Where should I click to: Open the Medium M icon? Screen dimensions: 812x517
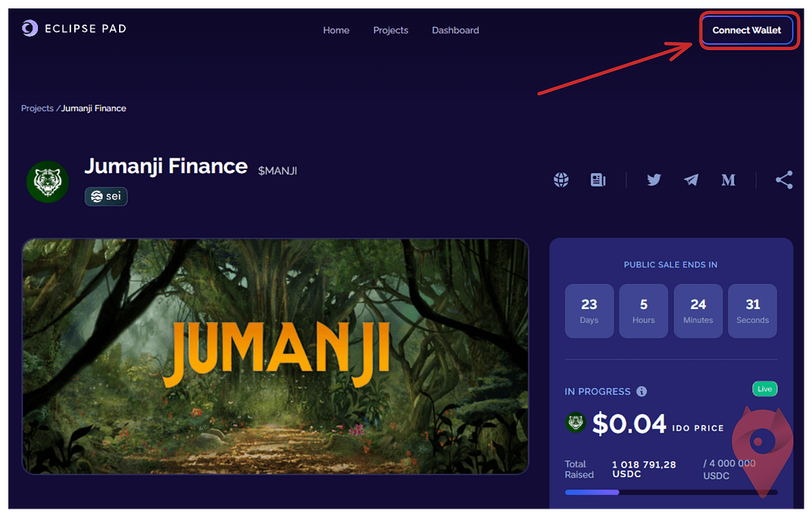[728, 179]
